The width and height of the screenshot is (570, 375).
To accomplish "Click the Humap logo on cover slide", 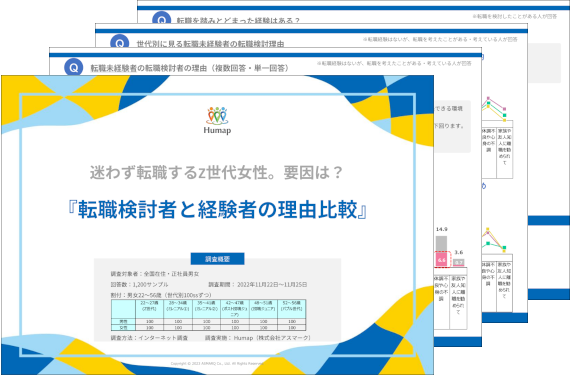I will 217,121.
